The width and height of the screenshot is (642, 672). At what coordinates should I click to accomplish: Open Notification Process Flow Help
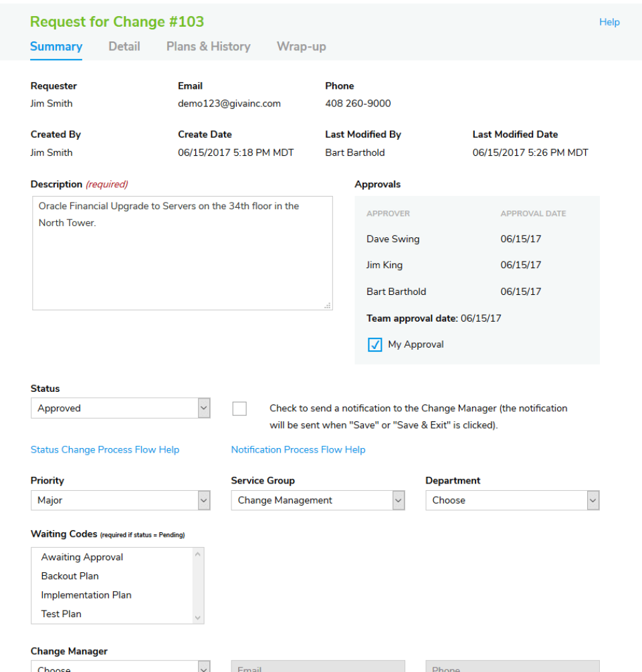point(298,449)
